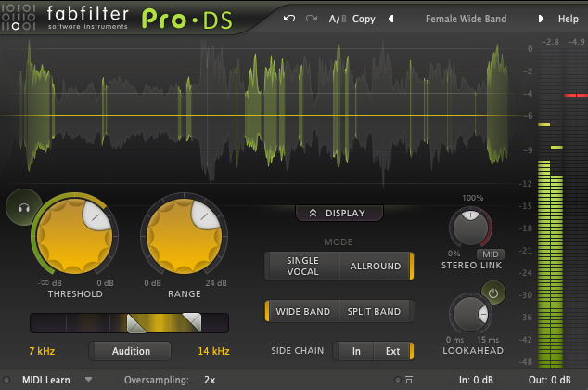
Task: Toggle the MIDI enable circle indicator
Action: click(x=6, y=380)
